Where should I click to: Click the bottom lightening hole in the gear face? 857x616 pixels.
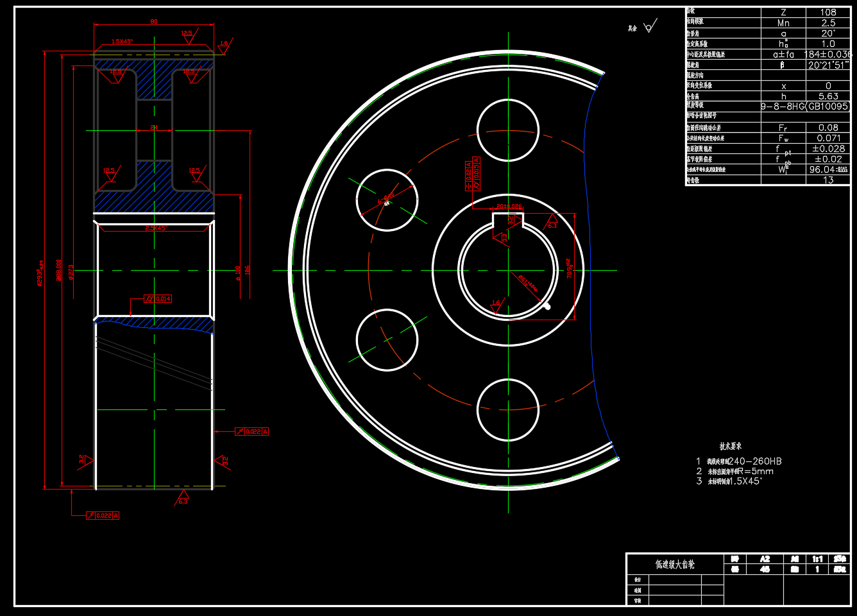(x=508, y=409)
